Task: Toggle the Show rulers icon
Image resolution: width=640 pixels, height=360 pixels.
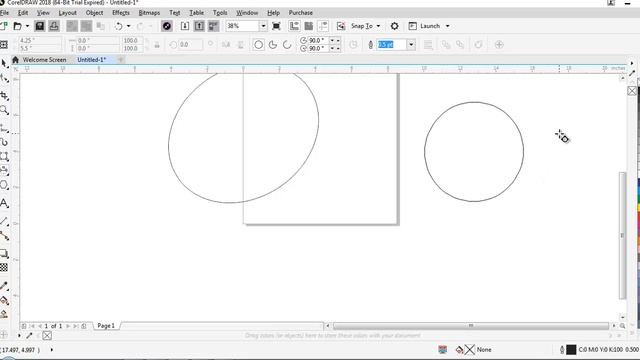Action: [x=294, y=26]
